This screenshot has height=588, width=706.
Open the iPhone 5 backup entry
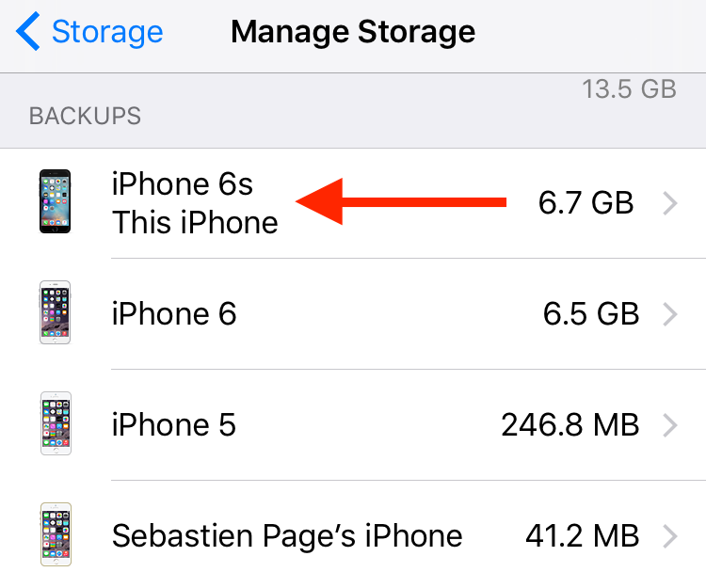pos(353,425)
